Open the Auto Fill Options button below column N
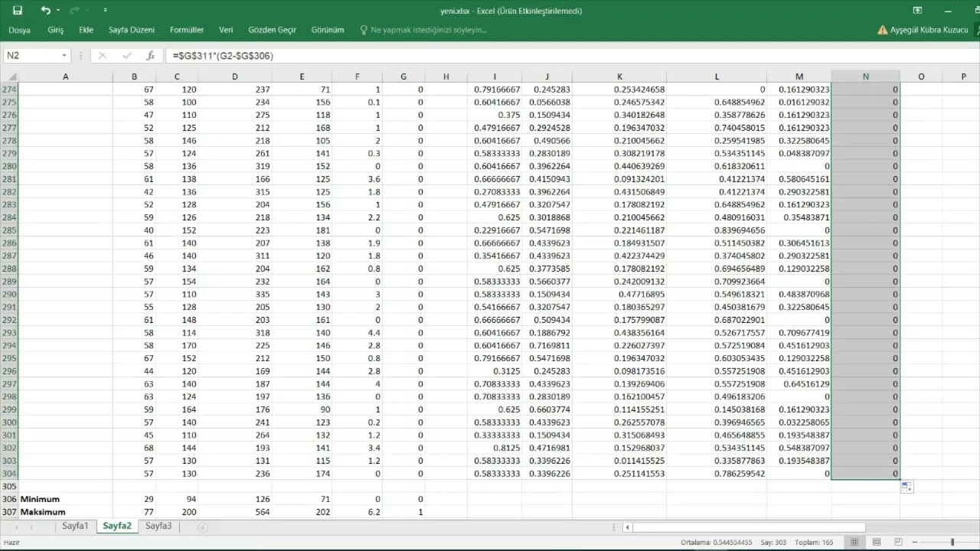The image size is (980, 551). click(x=907, y=487)
